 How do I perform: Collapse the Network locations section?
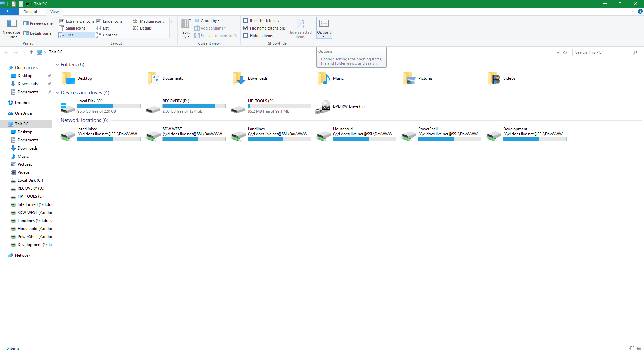point(57,120)
